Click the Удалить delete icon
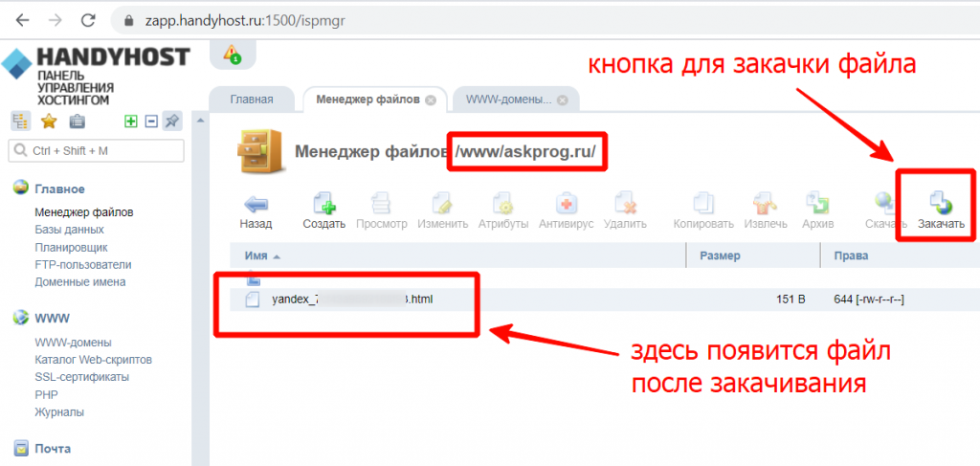This screenshot has width=980, height=466. tap(625, 203)
